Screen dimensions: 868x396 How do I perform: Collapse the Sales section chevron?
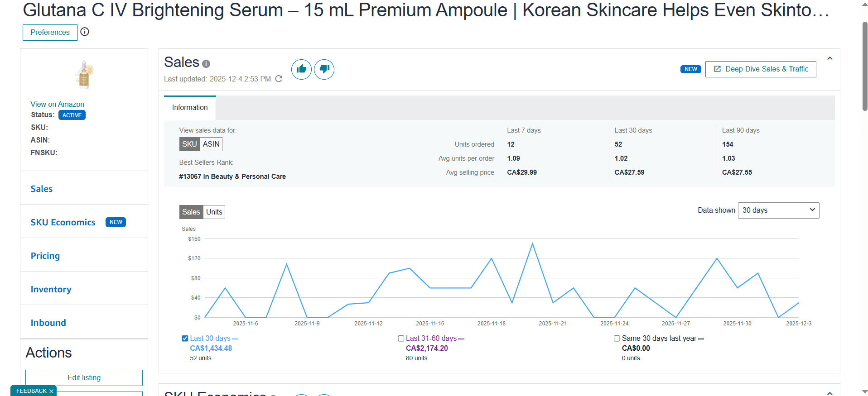tap(830, 58)
